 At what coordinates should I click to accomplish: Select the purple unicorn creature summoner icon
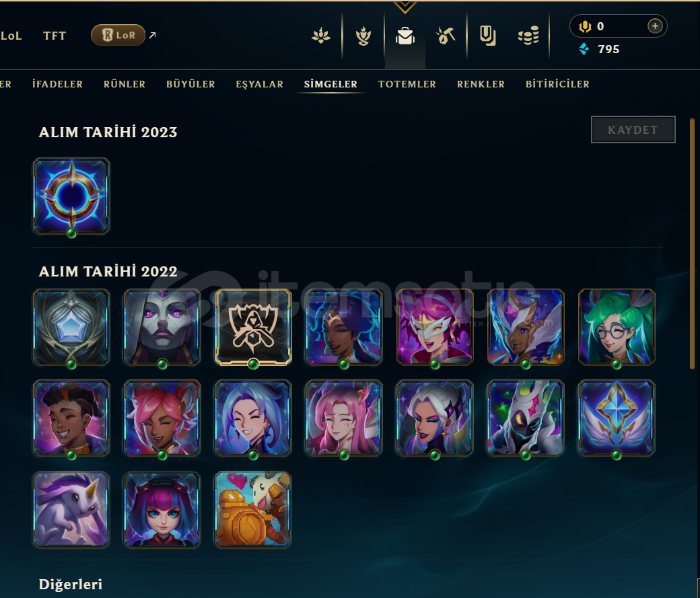tap(71, 509)
